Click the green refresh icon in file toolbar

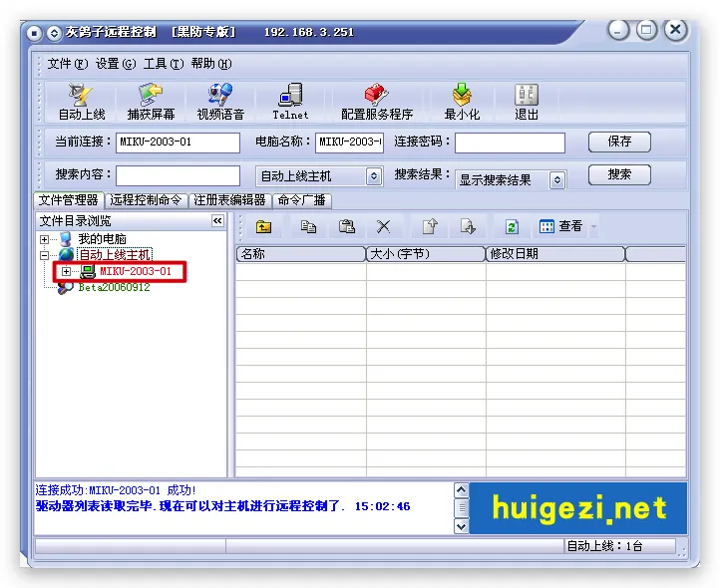pos(512,226)
